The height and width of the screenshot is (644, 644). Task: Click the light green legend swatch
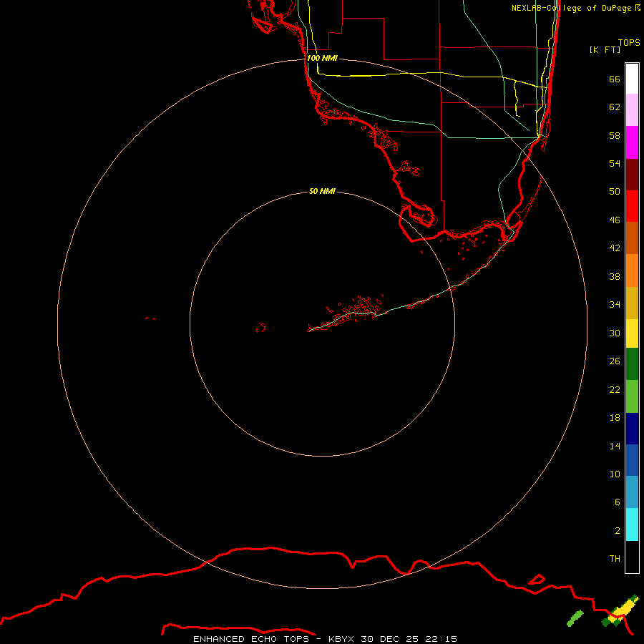[x=632, y=396]
